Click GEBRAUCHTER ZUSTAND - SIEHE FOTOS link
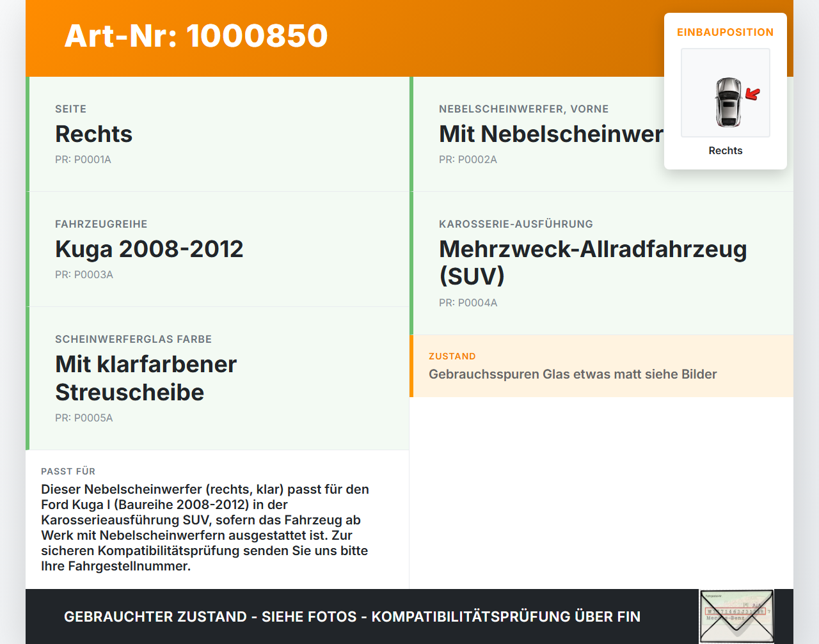This screenshot has height=644, width=819. tap(210, 617)
